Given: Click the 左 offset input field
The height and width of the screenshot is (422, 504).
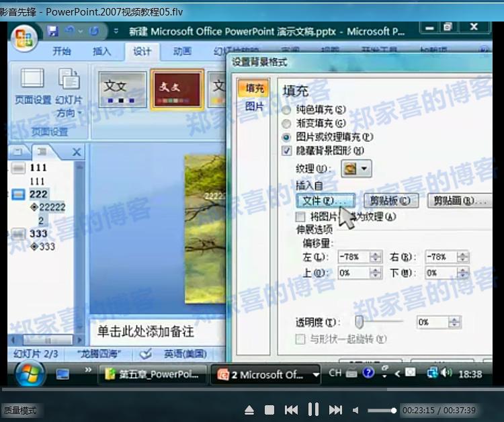Looking at the screenshot, I should pos(353,257).
